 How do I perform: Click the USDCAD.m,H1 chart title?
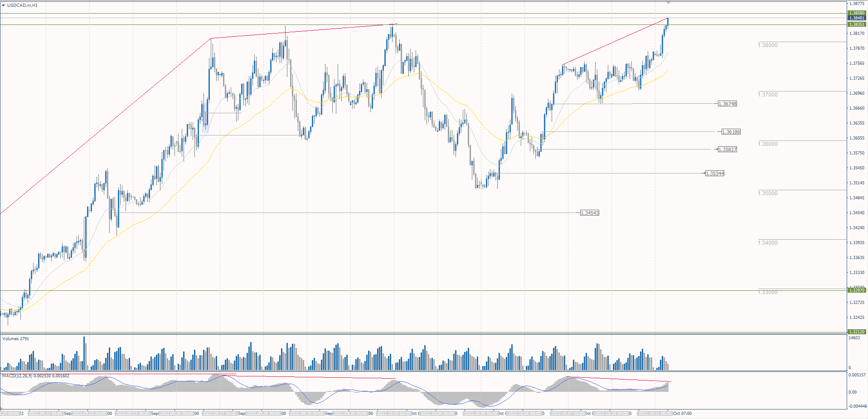pyautogui.click(x=23, y=5)
